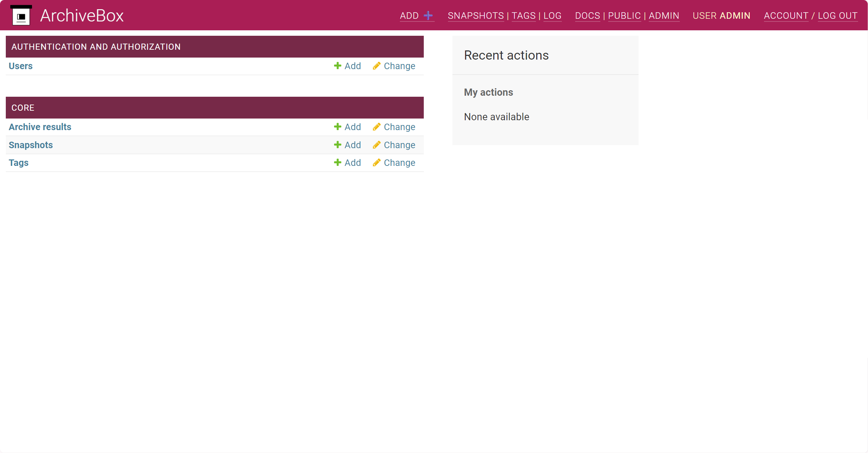Open the Archive results model link
This screenshot has height=453, width=868.
40,127
